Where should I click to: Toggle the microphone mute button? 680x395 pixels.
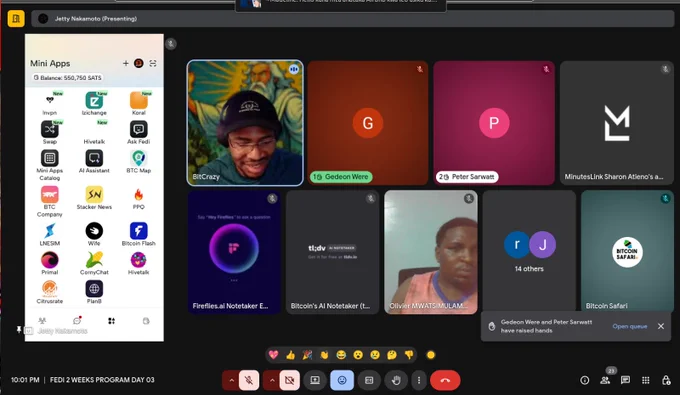[x=249, y=380]
